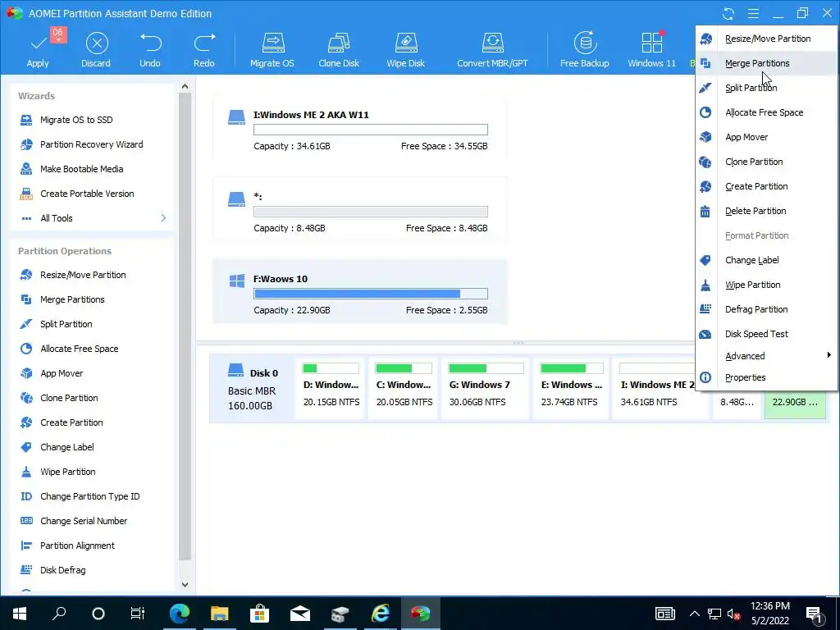Expand All Tools with the chevron arrow
Screen dimensions: 840x630
point(163,218)
